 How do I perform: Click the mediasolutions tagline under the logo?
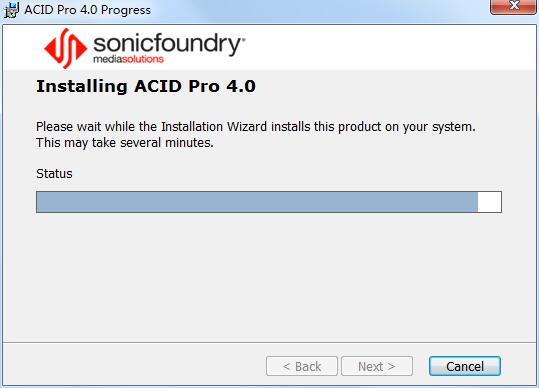pos(128,59)
